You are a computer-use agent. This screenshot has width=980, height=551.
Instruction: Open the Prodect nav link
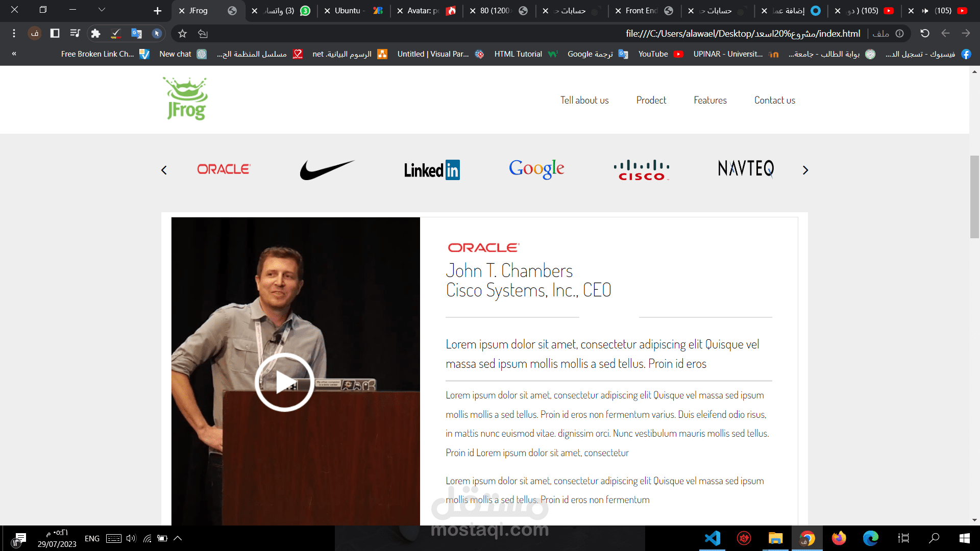click(x=651, y=101)
